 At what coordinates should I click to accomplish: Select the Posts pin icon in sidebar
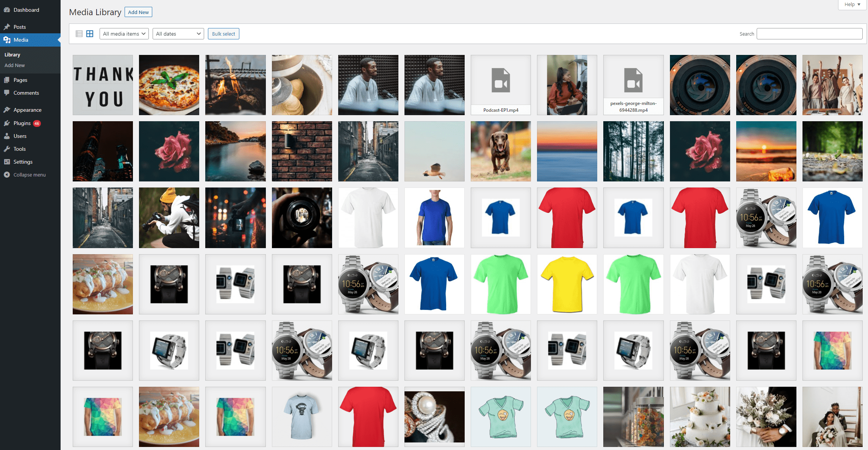(x=6, y=27)
